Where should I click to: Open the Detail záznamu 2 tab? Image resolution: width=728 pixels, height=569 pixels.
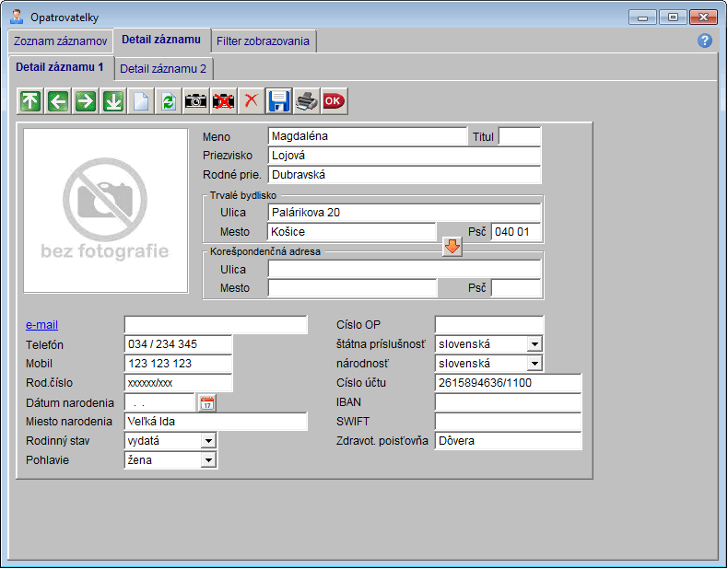pos(164,68)
